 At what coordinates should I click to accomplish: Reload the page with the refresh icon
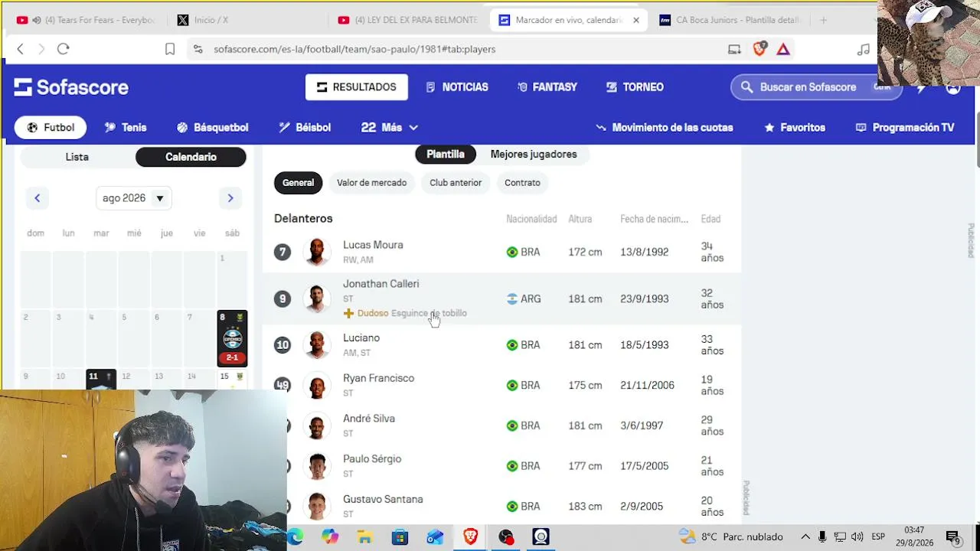click(x=64, y=49)
